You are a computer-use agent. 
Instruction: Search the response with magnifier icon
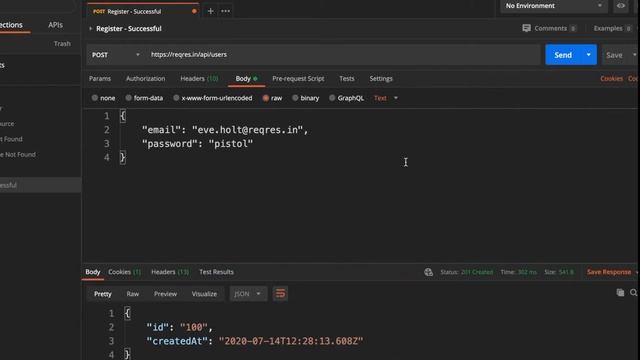(633, 293)
